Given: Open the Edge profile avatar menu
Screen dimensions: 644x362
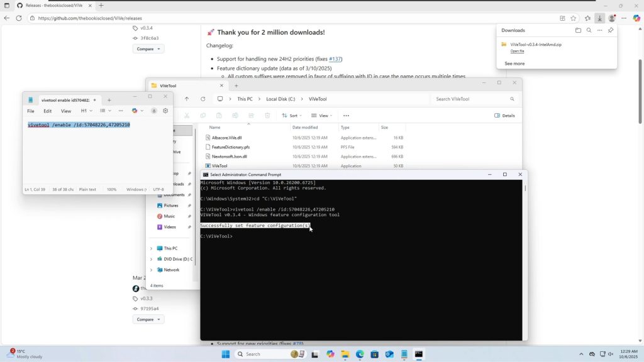Looking at the screenshot, I should pos(612,18).
